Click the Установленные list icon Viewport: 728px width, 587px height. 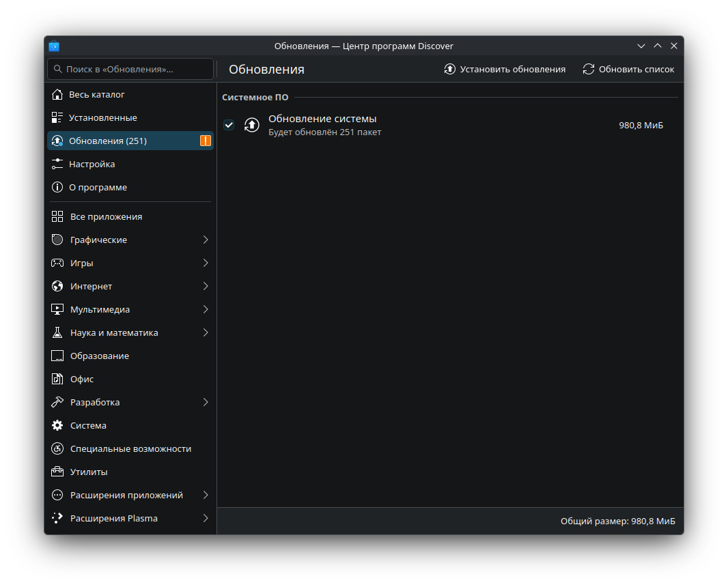click(57, 117)
